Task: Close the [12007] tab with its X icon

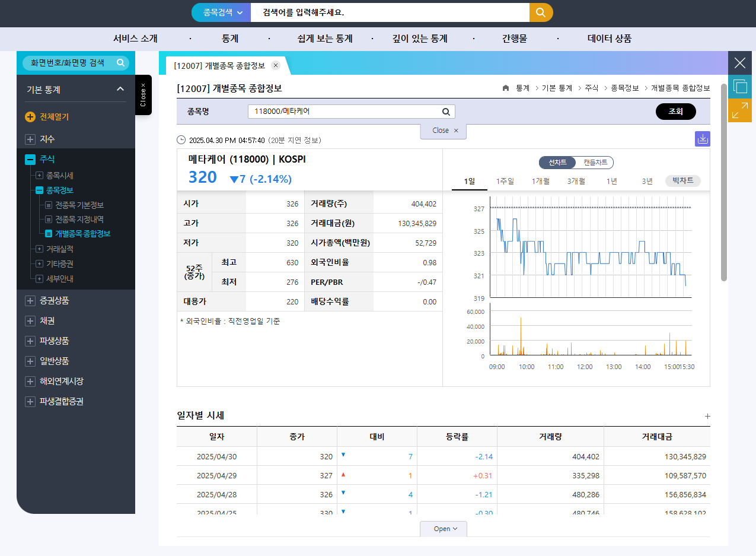Action: (276, 65)
